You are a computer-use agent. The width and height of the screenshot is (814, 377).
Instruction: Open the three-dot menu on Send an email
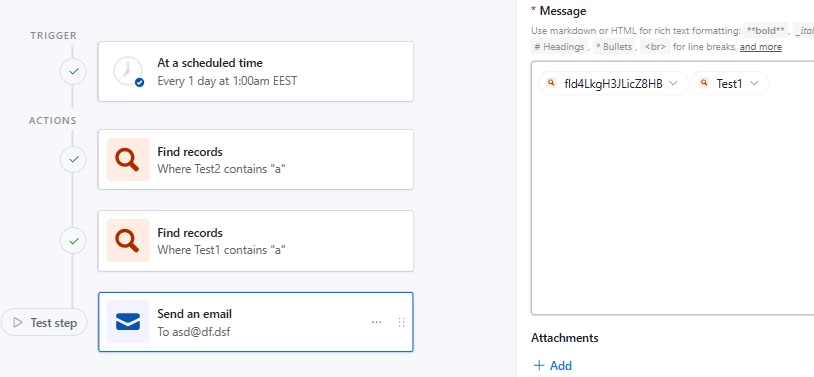tap(376, 322)
